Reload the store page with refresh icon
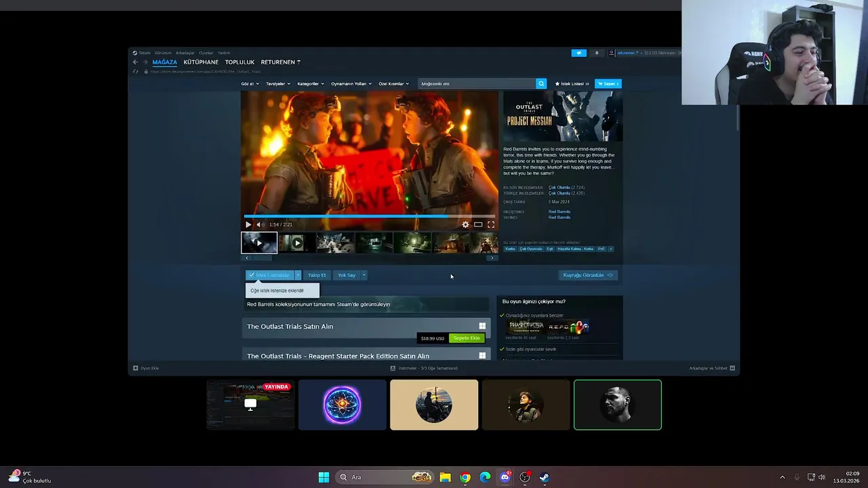This screenshot has height=488, width=868. 136,71
